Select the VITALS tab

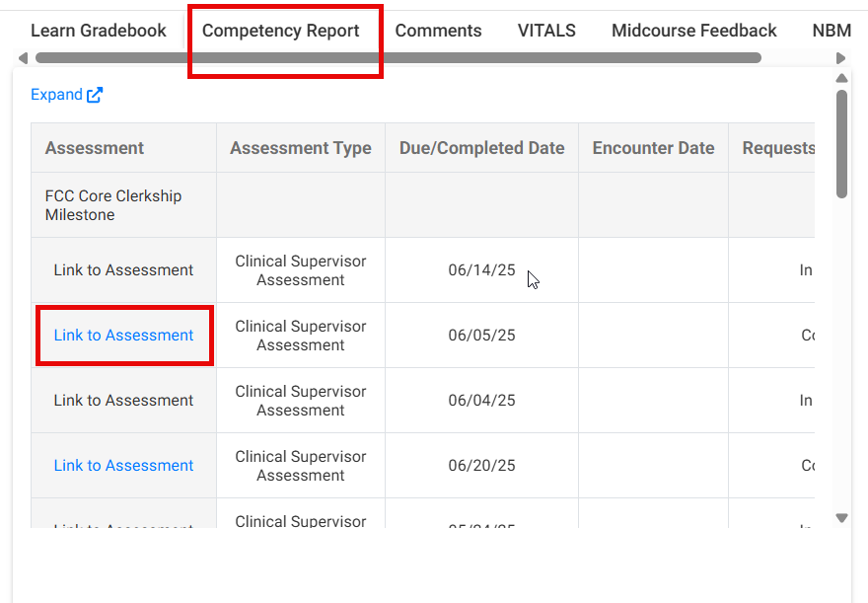546,31
